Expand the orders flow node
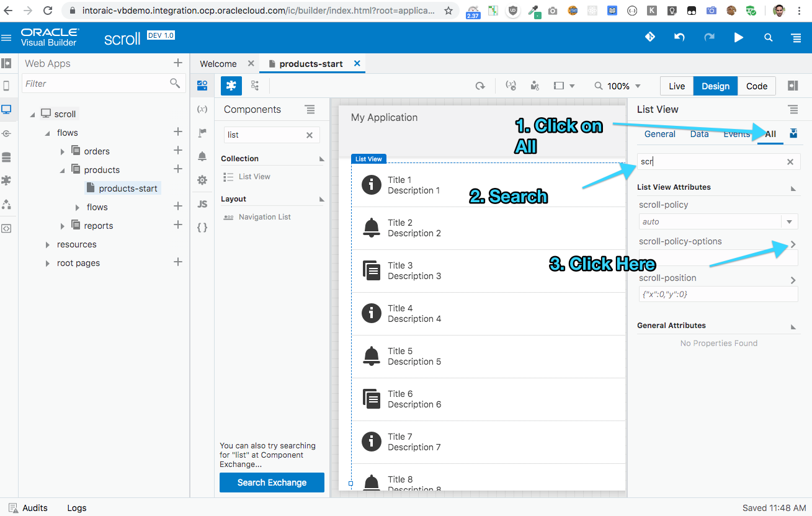Image resolution: width=812 pixels, height=516 pixels. click(x=62, y=151)
